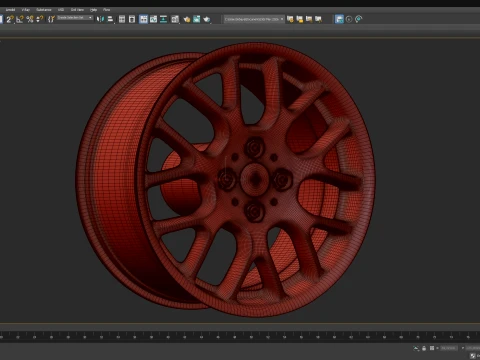Click fourth project folder icon

(x=319, y=19)
